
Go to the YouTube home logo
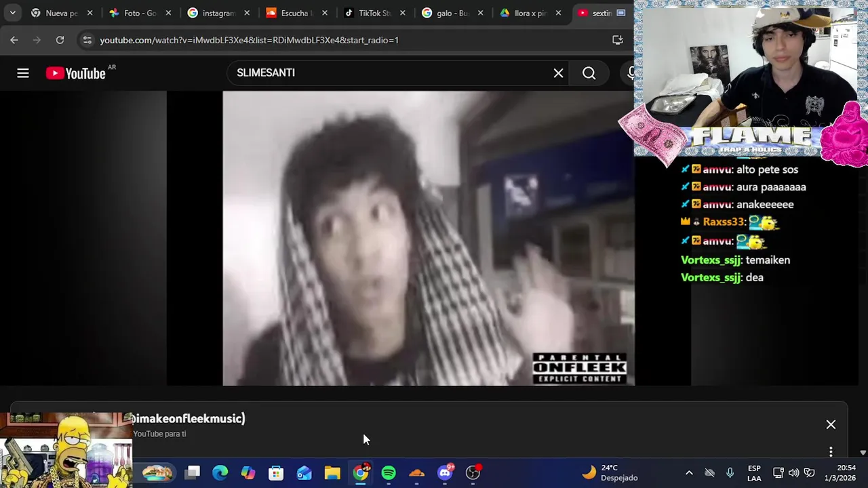(x=76, y=73)
